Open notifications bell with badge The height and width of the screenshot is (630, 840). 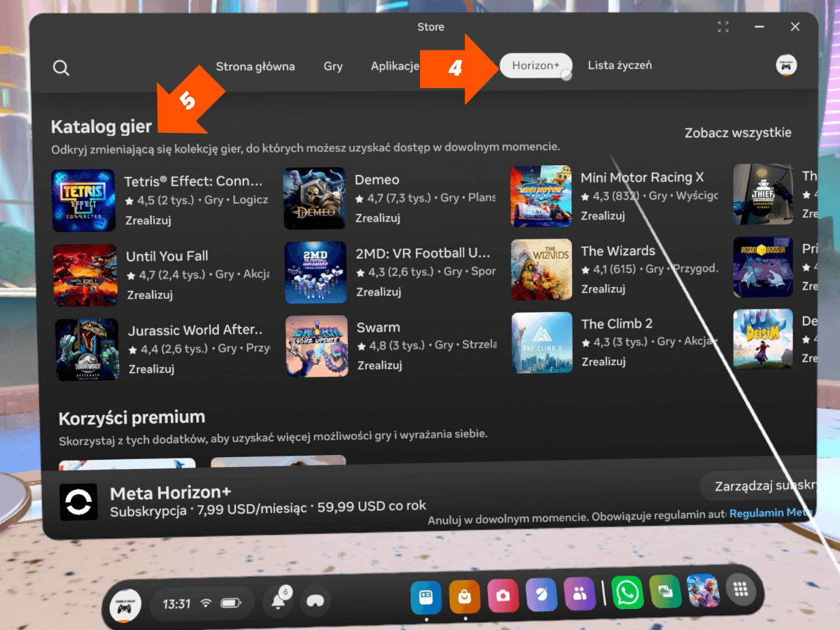279,601
